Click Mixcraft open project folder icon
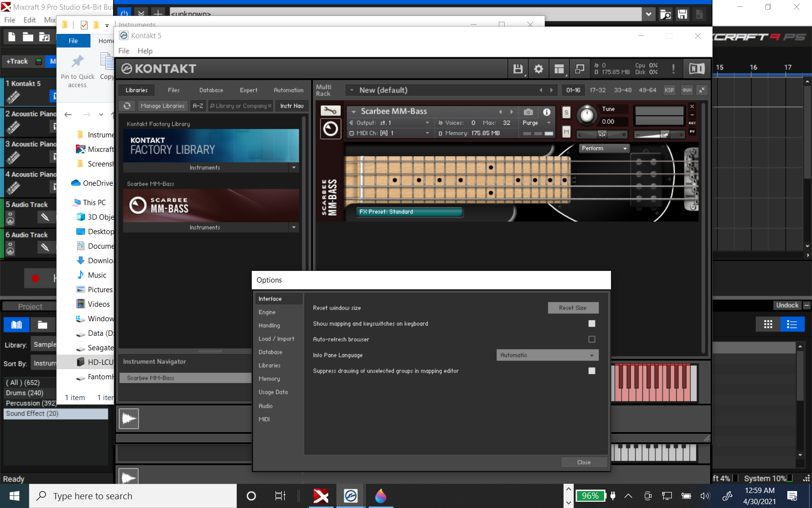 click(28, 37)
